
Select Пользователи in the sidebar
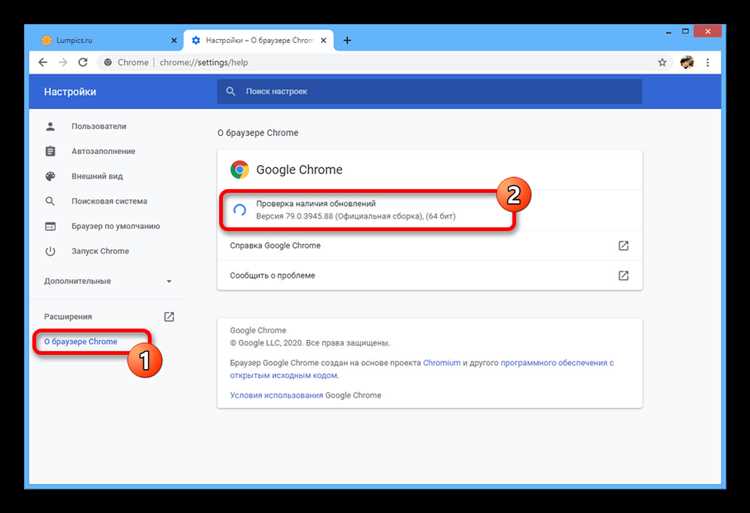[99, 126]
